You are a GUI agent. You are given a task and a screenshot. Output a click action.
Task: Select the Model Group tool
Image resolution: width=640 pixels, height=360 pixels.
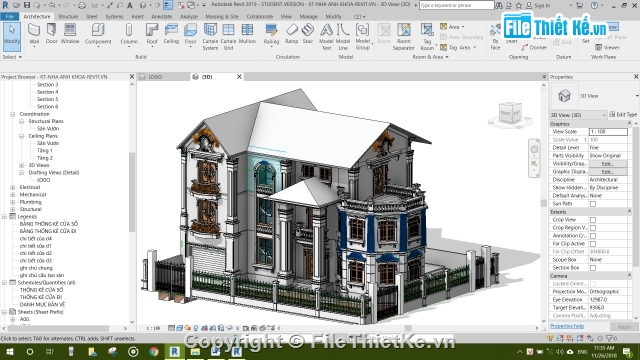tap(362, 37)
